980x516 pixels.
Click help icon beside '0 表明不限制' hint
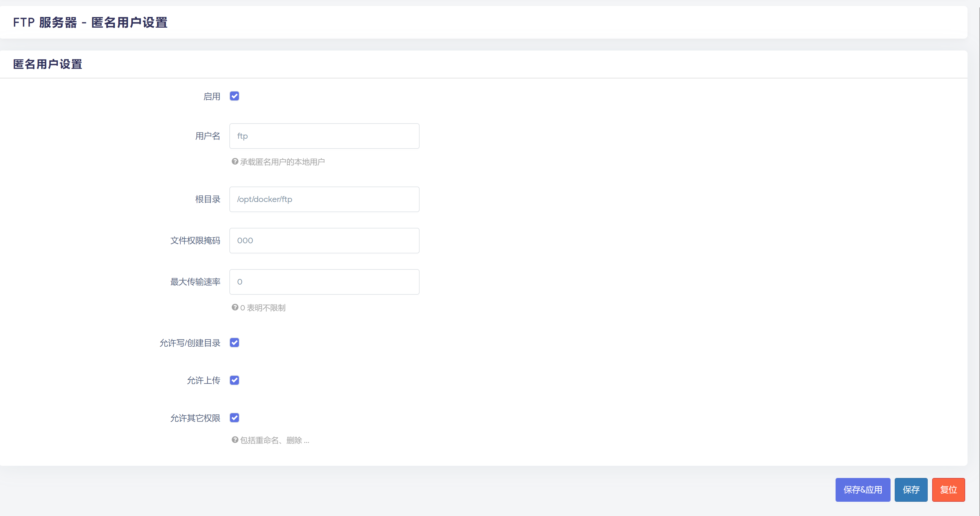pos(235,307)
